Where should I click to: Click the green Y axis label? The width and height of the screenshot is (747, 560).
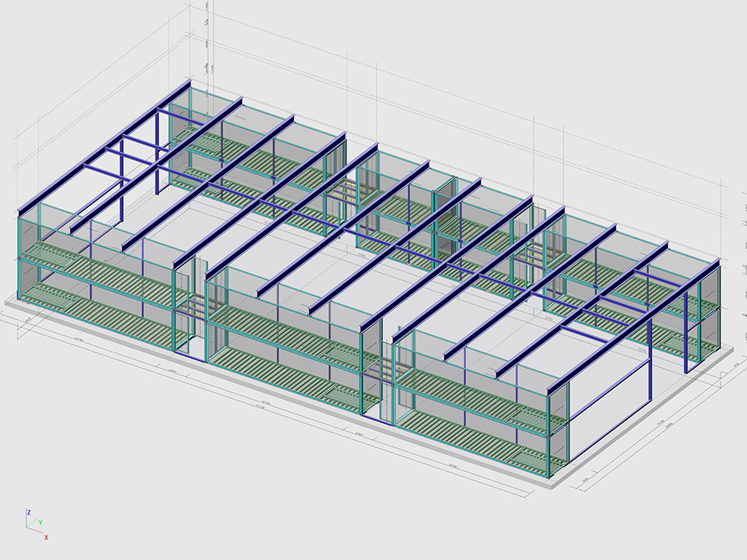coord(40,523)
